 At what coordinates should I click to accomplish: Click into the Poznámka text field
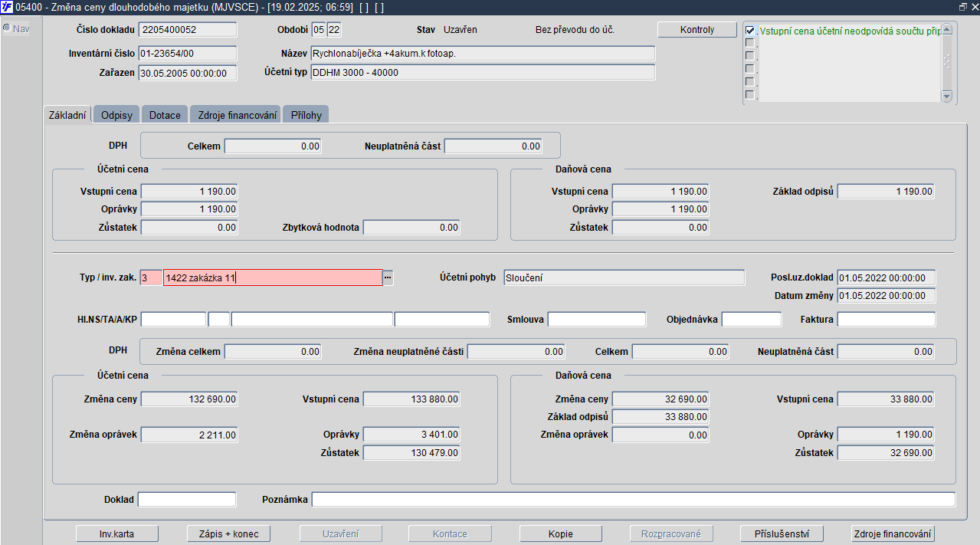coord(634,500)
